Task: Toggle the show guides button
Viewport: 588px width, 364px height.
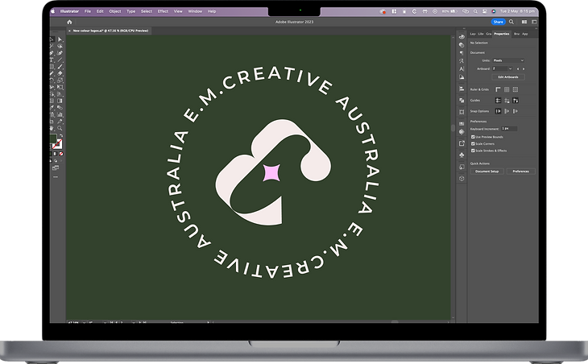Action: point(498,100)
